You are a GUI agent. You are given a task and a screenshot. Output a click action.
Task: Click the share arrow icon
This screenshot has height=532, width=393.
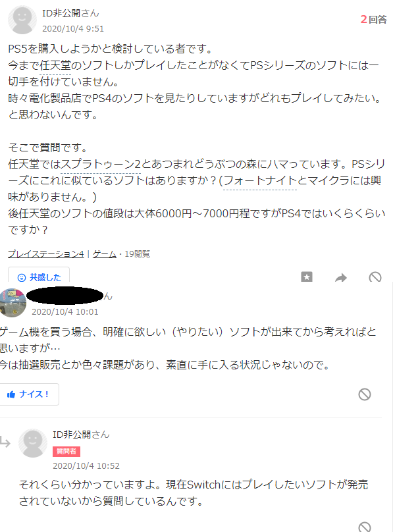[341, 278]
